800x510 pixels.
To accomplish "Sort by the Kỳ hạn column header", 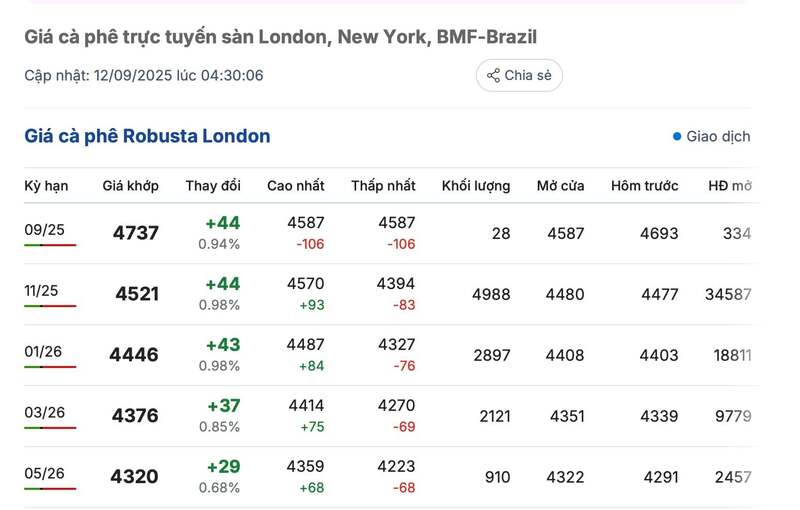I will [x=46, y=186].
